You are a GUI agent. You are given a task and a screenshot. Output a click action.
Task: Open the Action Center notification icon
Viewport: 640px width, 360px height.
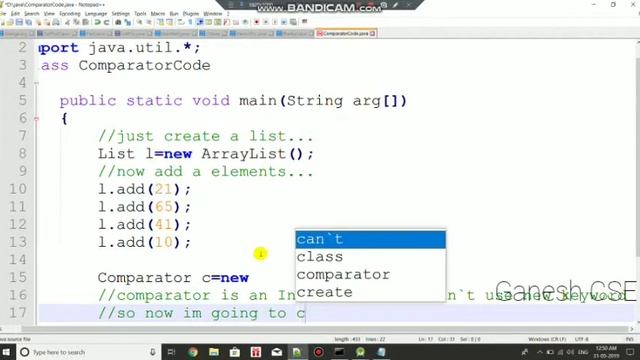[631, 352]
